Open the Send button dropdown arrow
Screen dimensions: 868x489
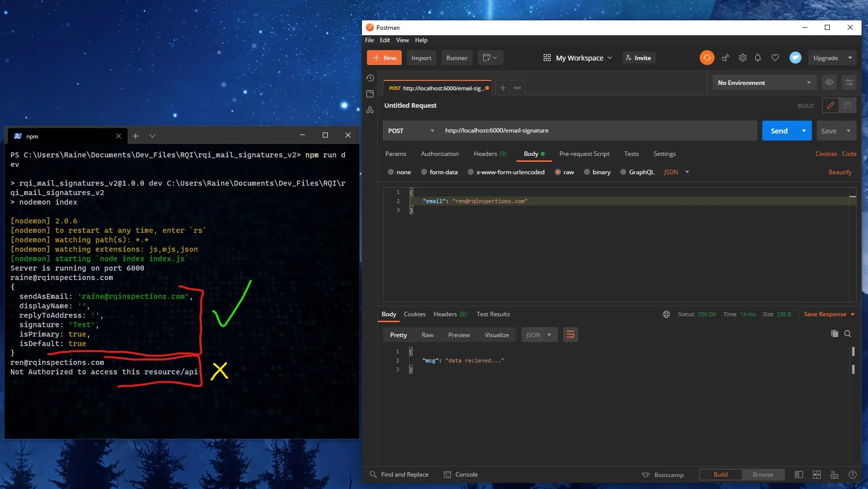point(803,131)
